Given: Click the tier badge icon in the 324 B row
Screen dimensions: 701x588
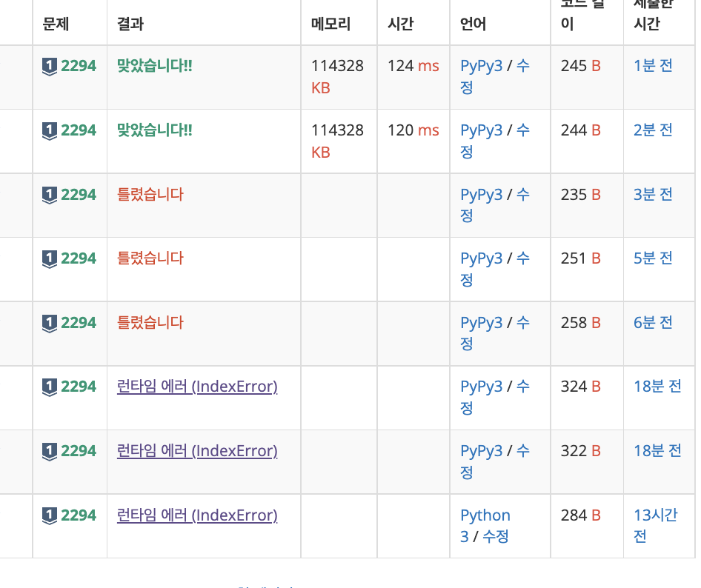Looking at the screenshot, I should click(49, 387).
